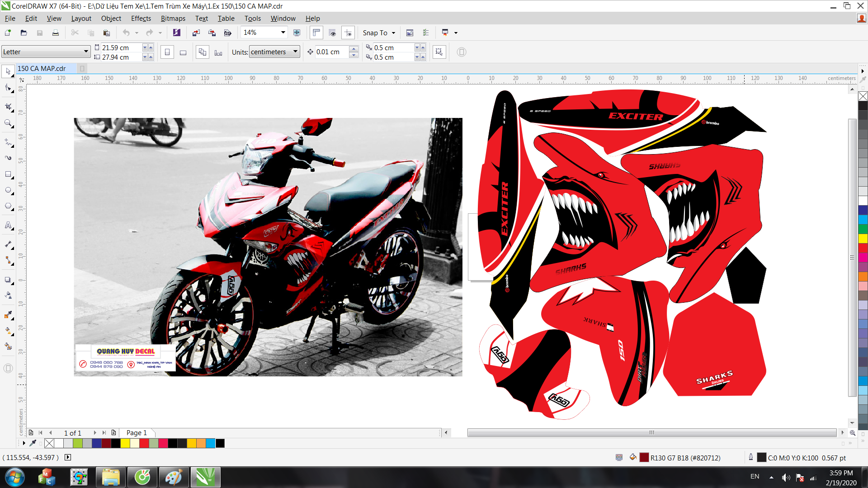Publish to PDF
This screenshot has width=868, height=488.
click(x=228, y=33)
